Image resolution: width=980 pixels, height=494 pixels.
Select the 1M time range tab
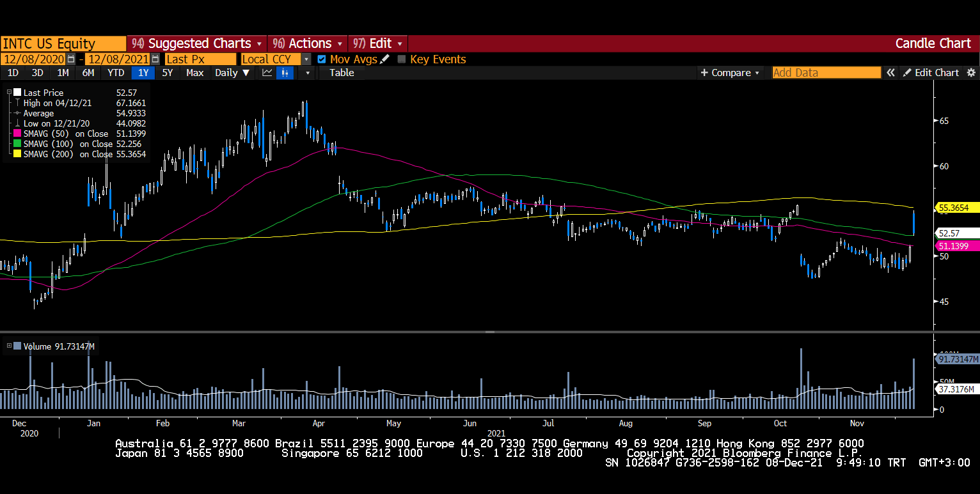[x=63, y=73]
